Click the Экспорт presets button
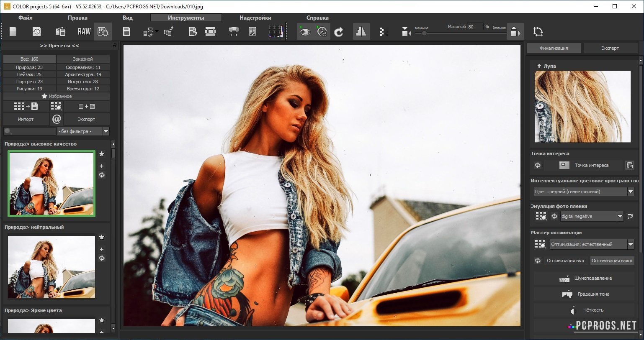Screen dimensions: 644x340 pos(86,119)
